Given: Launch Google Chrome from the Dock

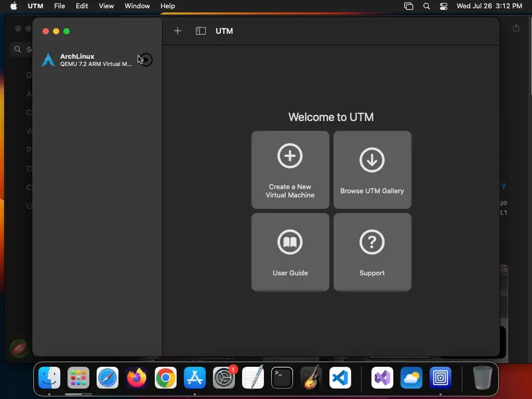Looking at the screenshot, I should tap(166, 378).
